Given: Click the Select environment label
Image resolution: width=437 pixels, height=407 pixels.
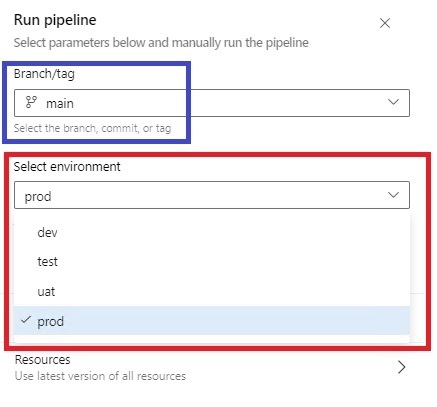Looking at the screenshot, I should pos(67,166).
